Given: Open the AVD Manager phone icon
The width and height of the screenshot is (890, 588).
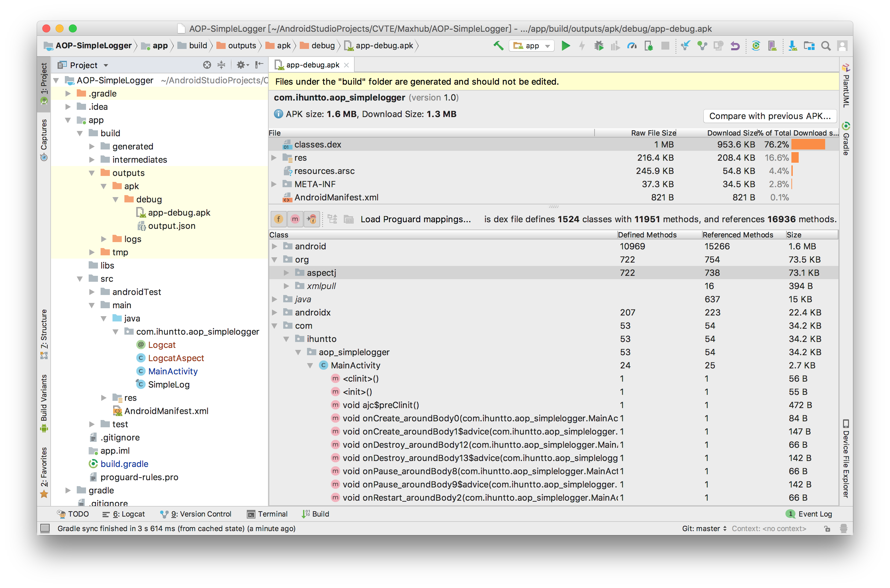Looking at the screenshot, I should click(x=772, y=46).
